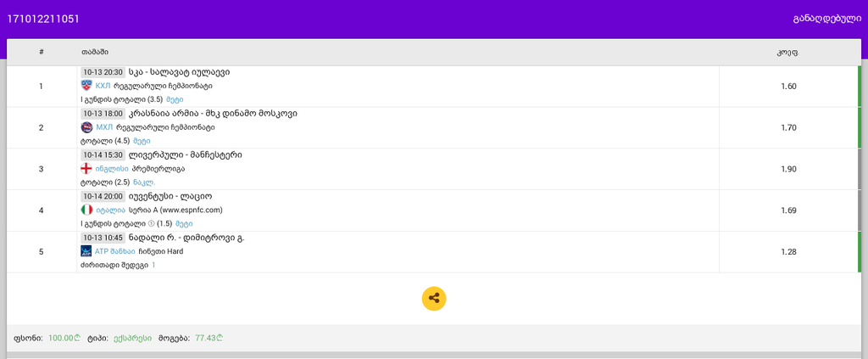The width and height of the screenshot is (868, 359).
Task: Click ნაკლ. in the (2.5) total line
Action: 144,182
